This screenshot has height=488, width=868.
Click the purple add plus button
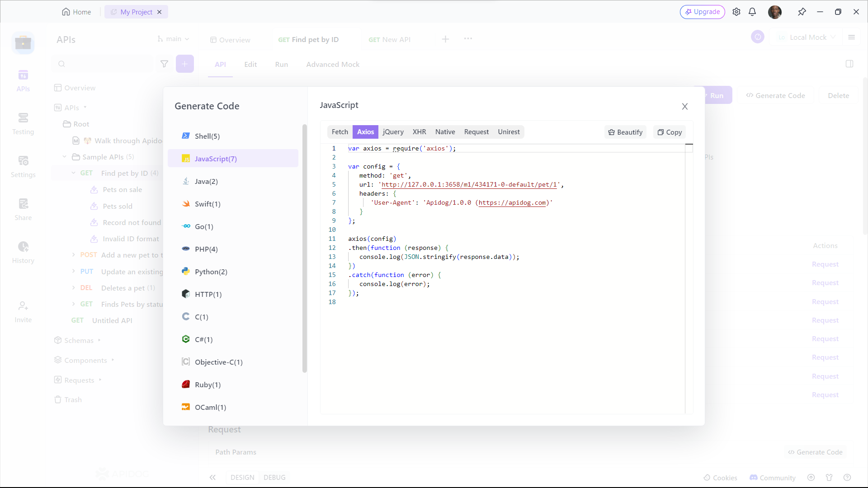[185, 64]
